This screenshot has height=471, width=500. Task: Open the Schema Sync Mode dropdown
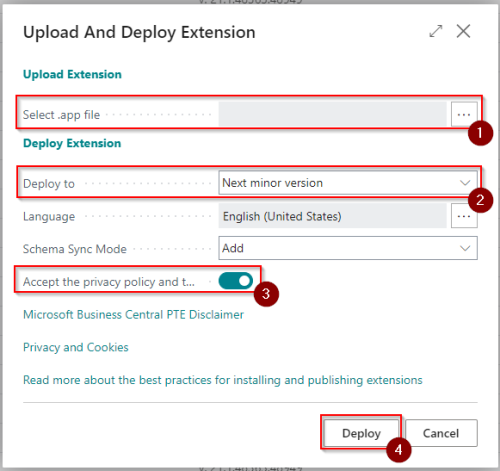coord(348,248)
